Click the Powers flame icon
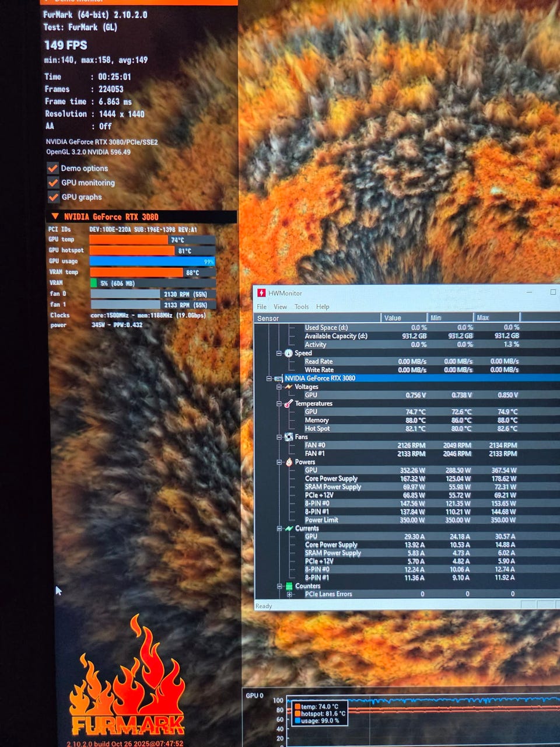Screen dimensions: 560x747 (289, 462)
